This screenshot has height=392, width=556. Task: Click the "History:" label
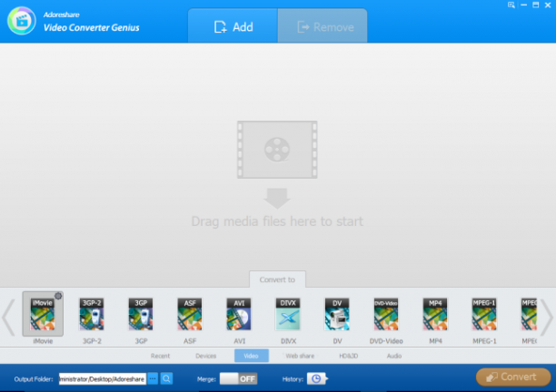click(x=293, y=379)
